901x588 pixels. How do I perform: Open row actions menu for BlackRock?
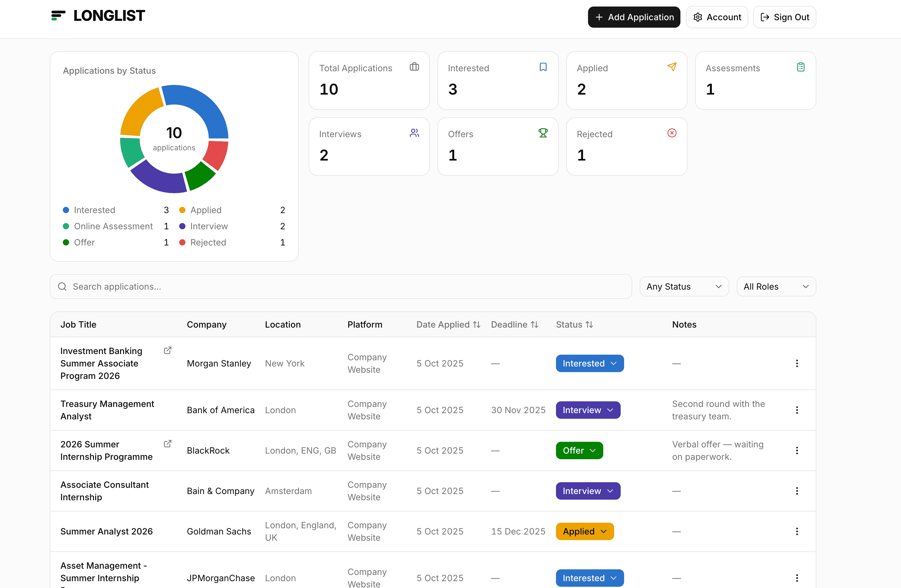(x=797, y=450)
